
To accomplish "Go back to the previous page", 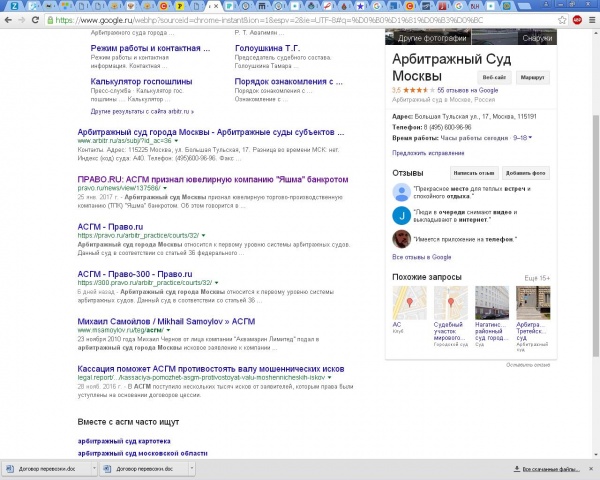I will coord(8,20).
